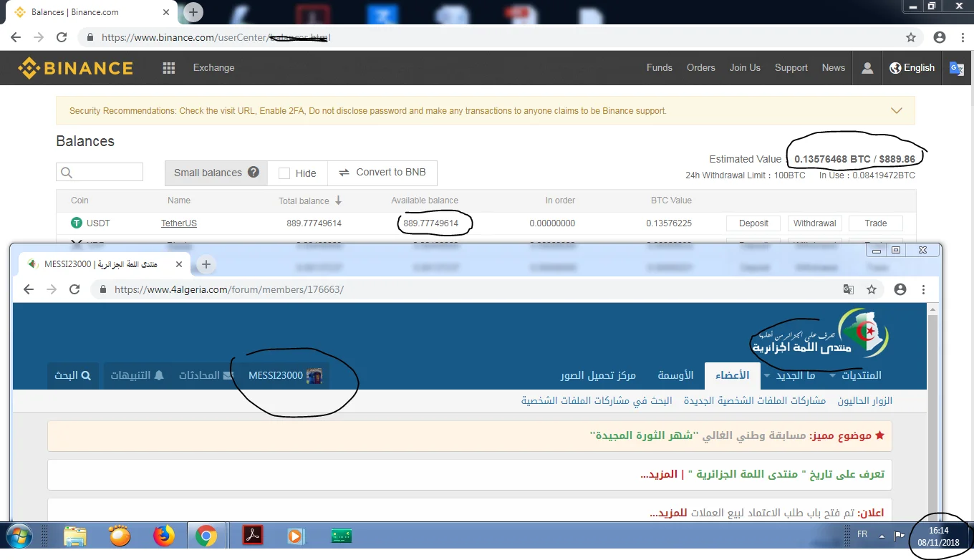This screenshot has height=560, width=974.
Task: Launch Firefox from the taskbar
Action: tap(164, 536)
